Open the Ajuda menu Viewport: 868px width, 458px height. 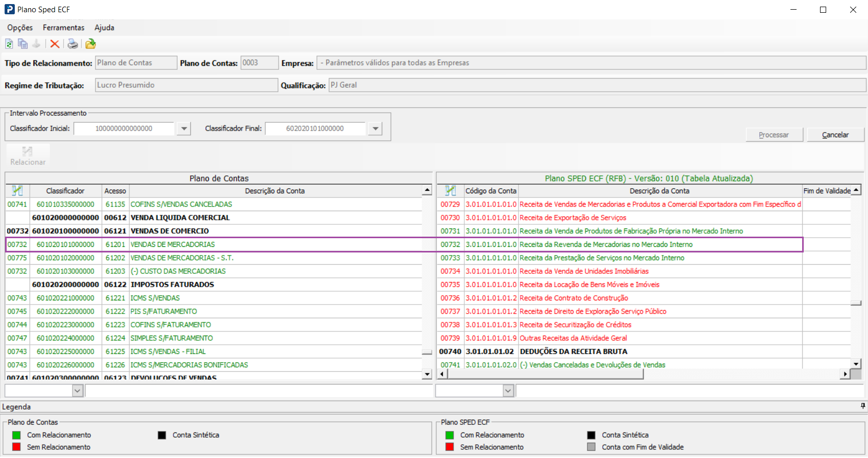tap(104, 28)
